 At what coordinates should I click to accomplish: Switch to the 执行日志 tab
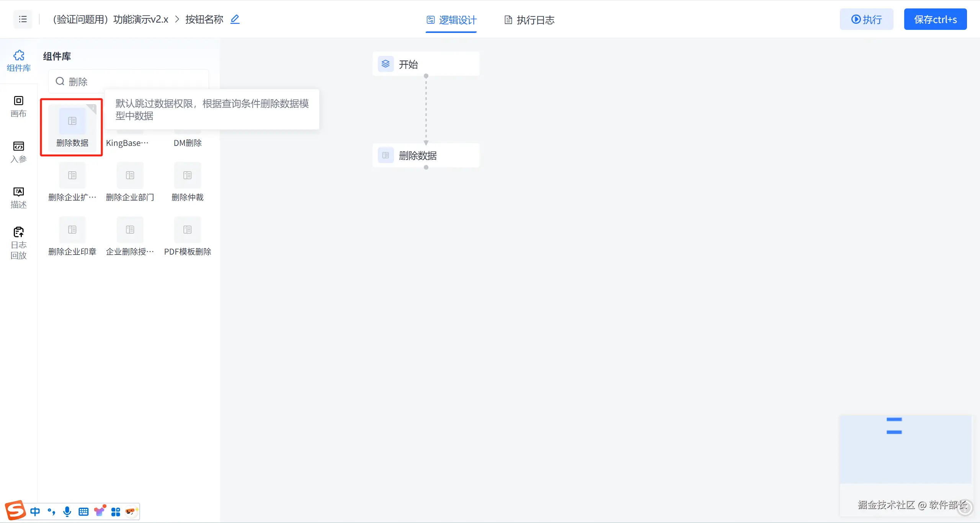coord(529,20)
